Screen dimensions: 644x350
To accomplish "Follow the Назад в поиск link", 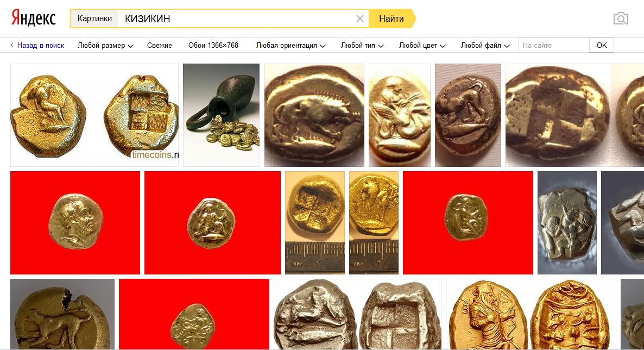I will point(40,46).
